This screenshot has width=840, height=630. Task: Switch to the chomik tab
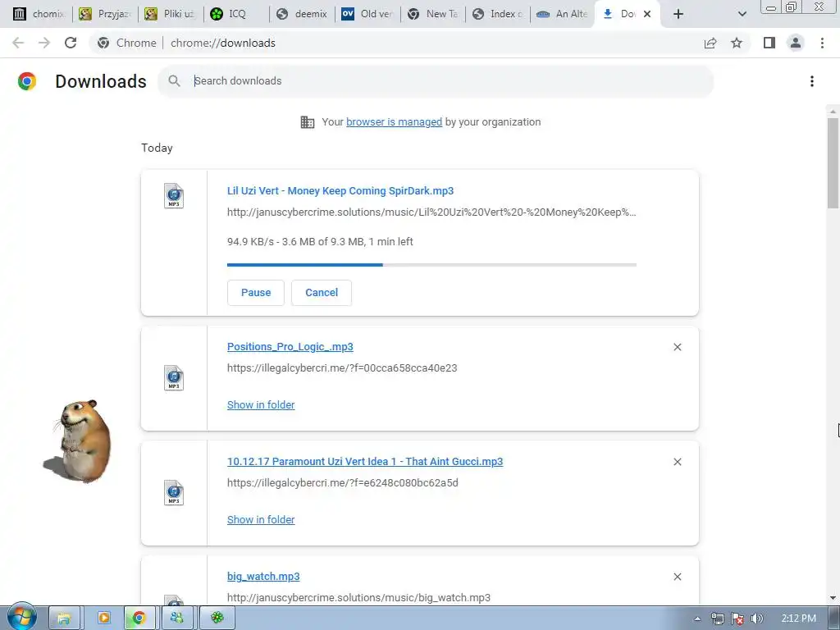click(x=39, y=14)
